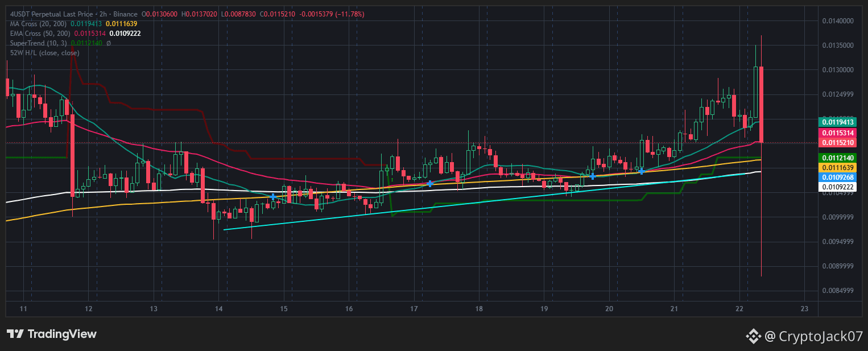
Task: Click the close value C0.0115210 in the legend
Action: [278, 14]
